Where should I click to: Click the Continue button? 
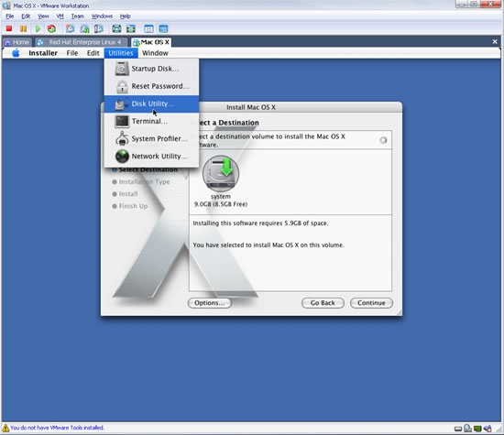point(371,303)
